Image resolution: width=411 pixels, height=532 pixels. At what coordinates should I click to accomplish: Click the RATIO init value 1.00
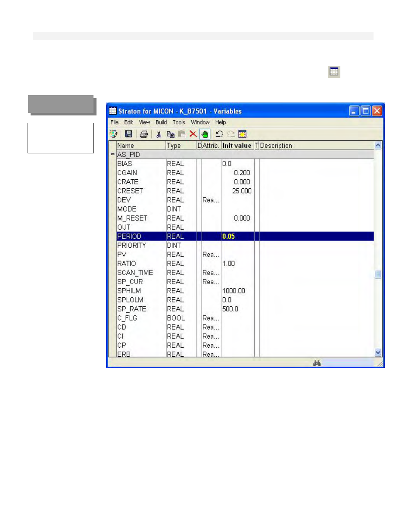(229, 263)
